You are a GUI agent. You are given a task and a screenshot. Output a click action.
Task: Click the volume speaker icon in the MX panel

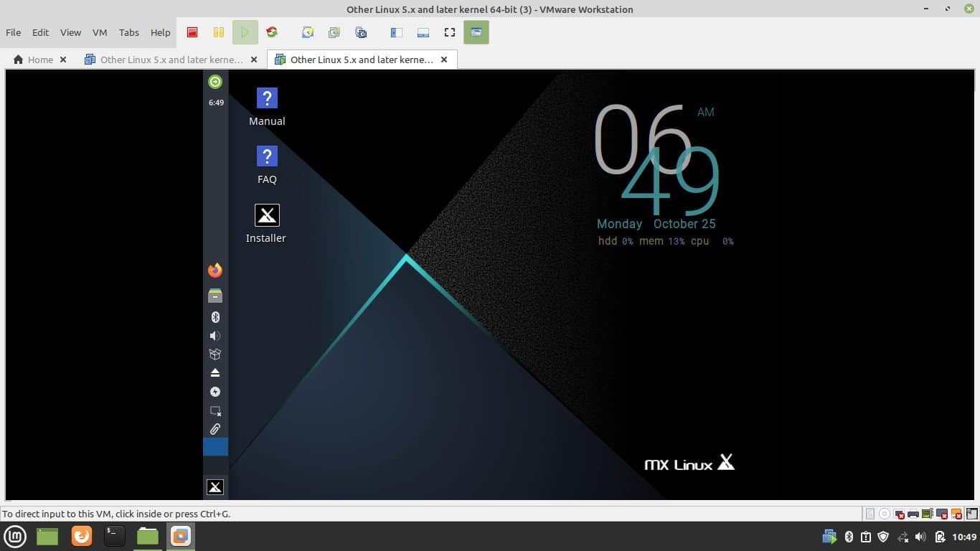(x=215, y=336)
